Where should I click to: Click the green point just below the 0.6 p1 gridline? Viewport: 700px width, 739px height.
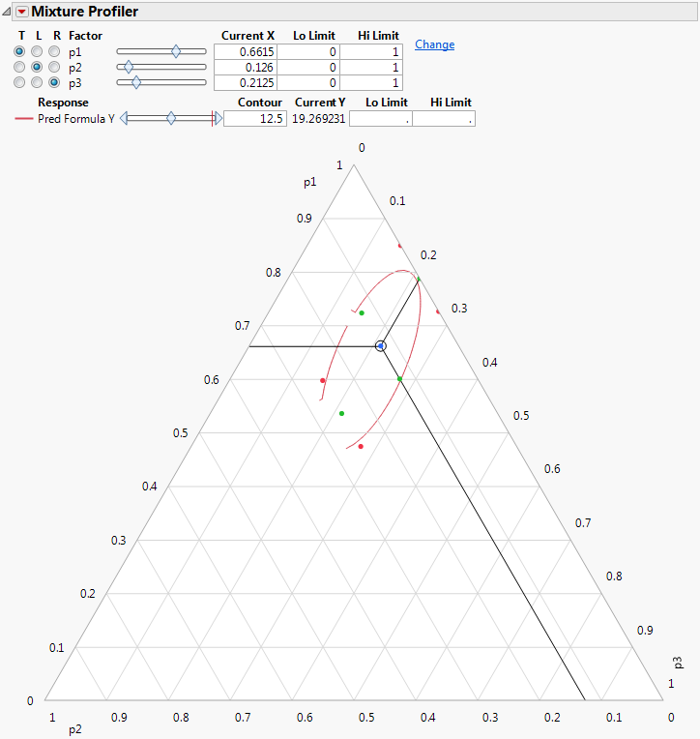coord(342,413)
